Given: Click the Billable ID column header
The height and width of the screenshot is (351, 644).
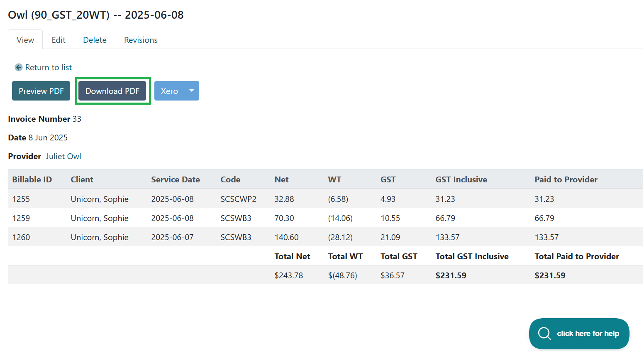Looking at the screenshot, I should 32,179.
